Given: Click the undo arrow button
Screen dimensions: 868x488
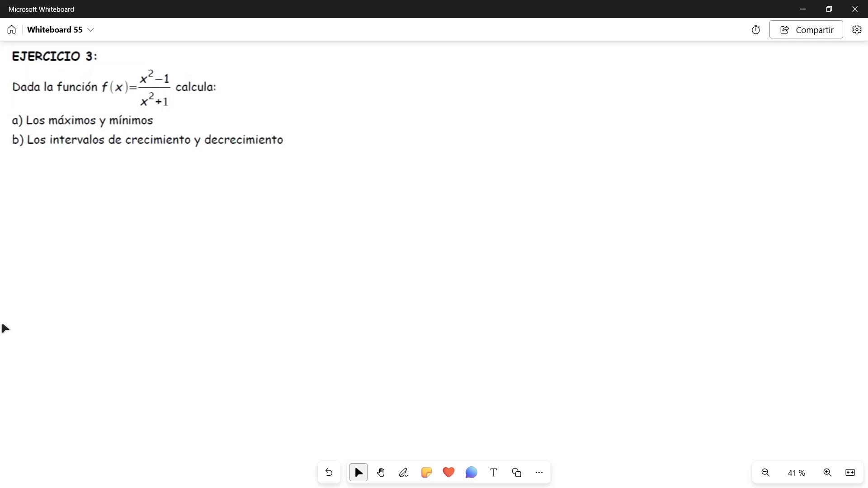Looking at the screenshot, I should [329, 473].
